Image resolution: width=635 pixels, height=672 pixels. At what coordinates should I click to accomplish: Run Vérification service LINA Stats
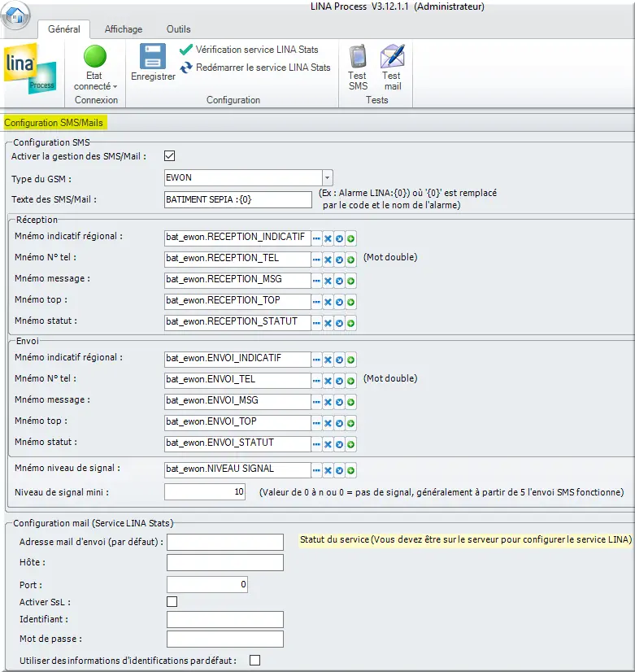[x=249, y=50]
